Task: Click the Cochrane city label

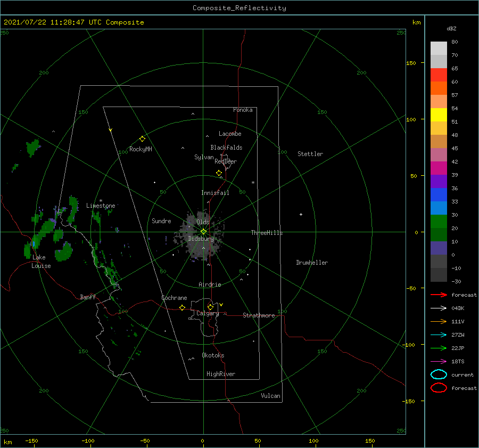Action: pos(174,298)
